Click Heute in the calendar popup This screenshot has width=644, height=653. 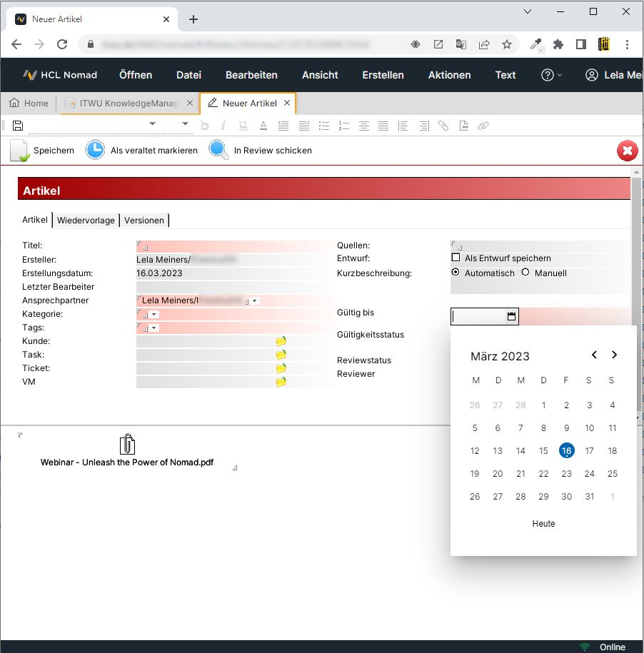point(543,523)
